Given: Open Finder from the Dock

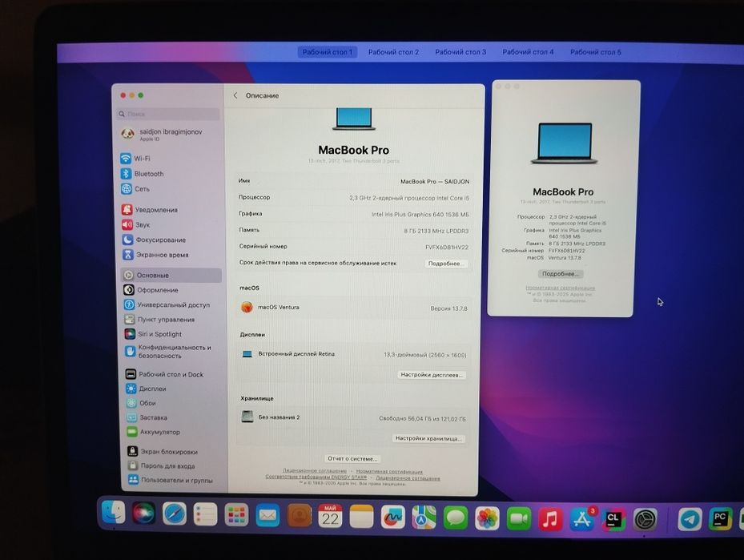Looking at the screenshot, I should point(114,513).
